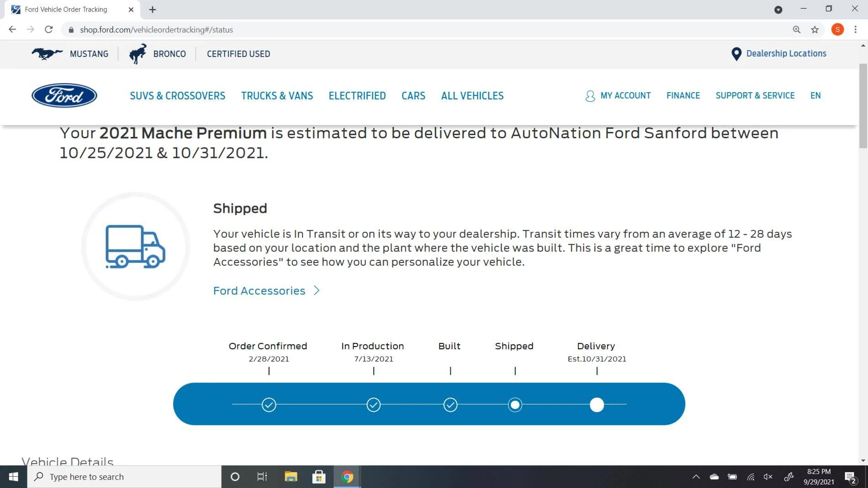Open File Explorer from taskbar
The image size is (868, 488).
pos(291,477)
